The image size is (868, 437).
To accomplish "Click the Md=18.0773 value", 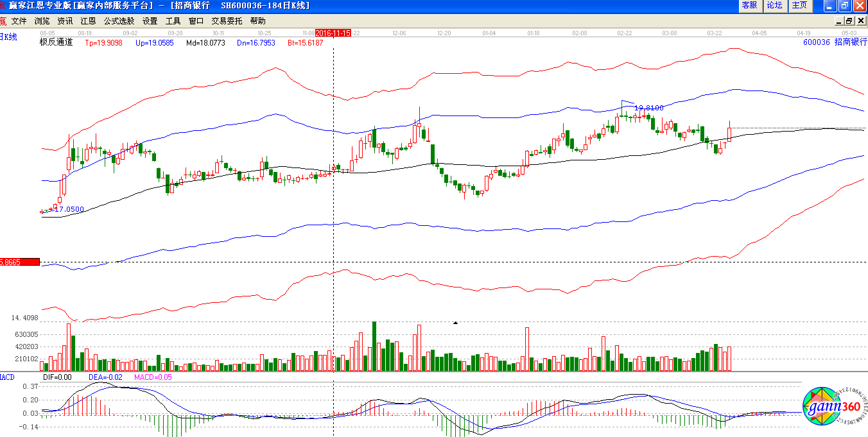I will (x=205, y=43).
